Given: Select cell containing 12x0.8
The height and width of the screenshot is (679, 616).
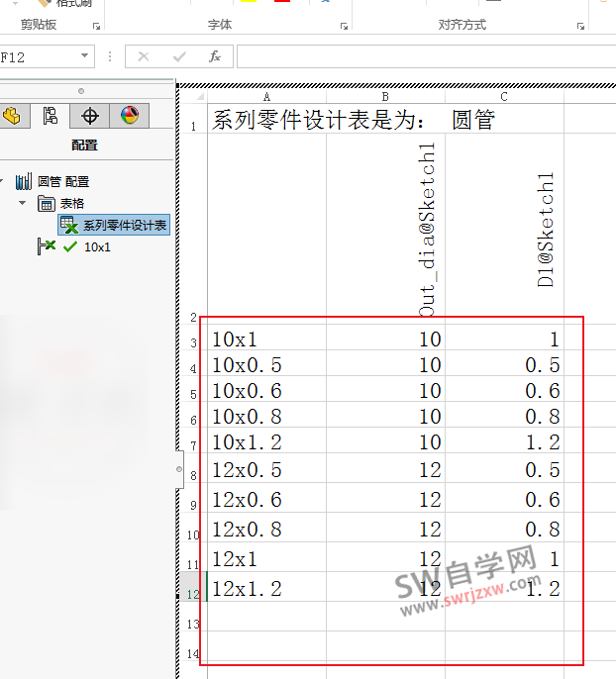Looking at the screenshot, I should point(266,528).
